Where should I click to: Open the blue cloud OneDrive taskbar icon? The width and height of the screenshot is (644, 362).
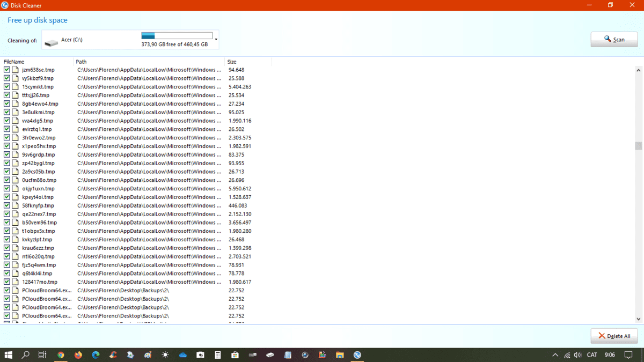click(x=183, y=355)
